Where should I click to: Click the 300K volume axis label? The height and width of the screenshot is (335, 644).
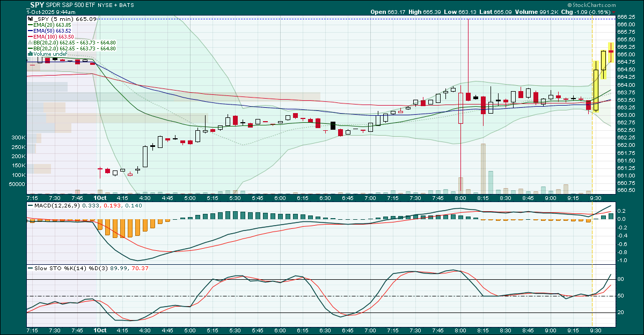(x=18, y=138)
